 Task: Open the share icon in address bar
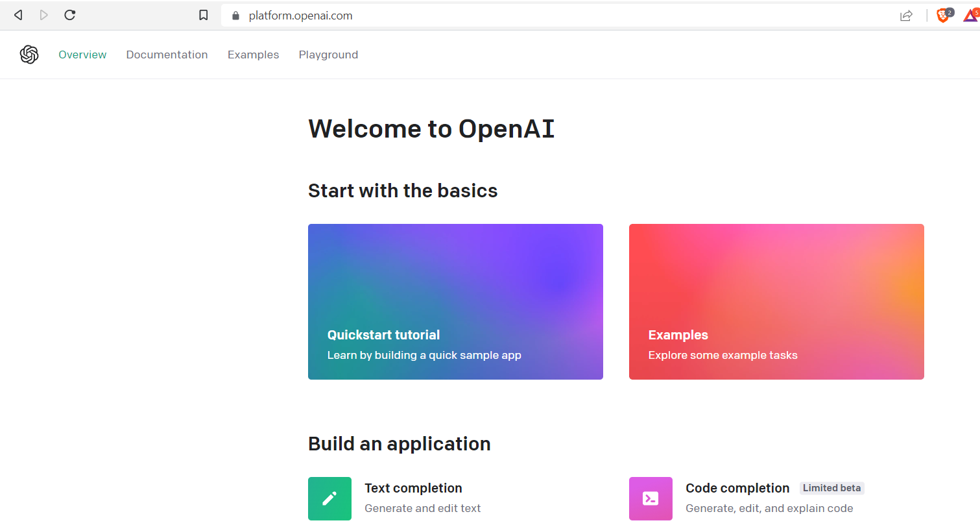906,16
